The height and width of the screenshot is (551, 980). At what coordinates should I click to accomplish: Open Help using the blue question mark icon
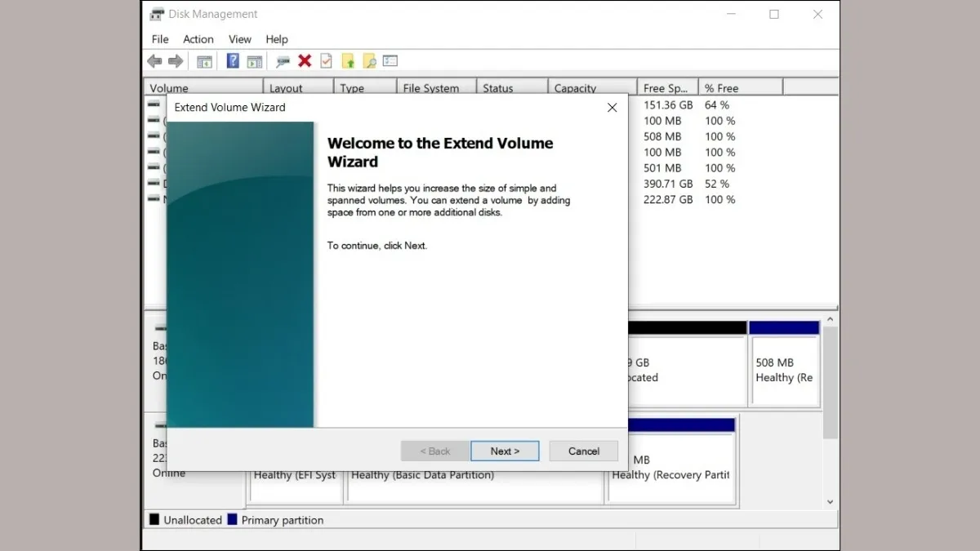click(233, 61)
